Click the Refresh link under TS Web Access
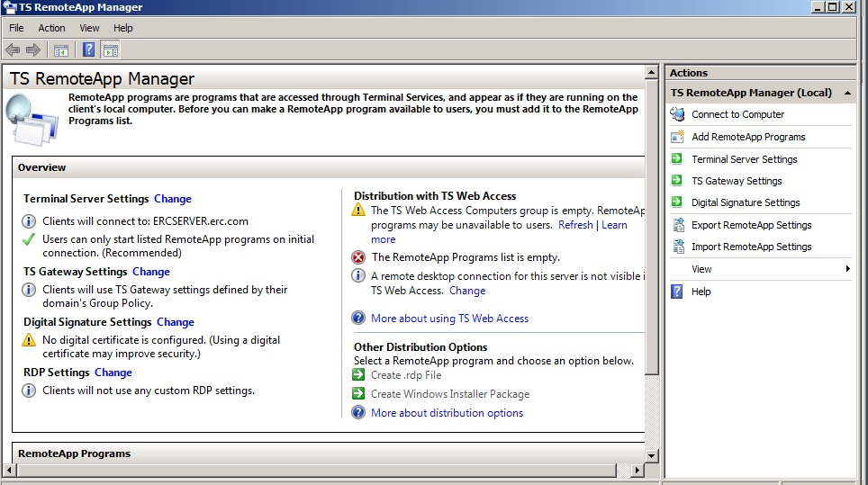Viewport: 868px width, 485px height. pos(575,225)
